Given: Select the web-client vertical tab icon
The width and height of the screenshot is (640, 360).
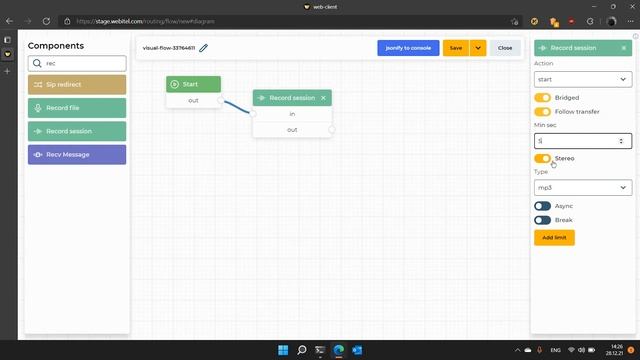Looking at the screenshot, I should (x=7, y=54).
